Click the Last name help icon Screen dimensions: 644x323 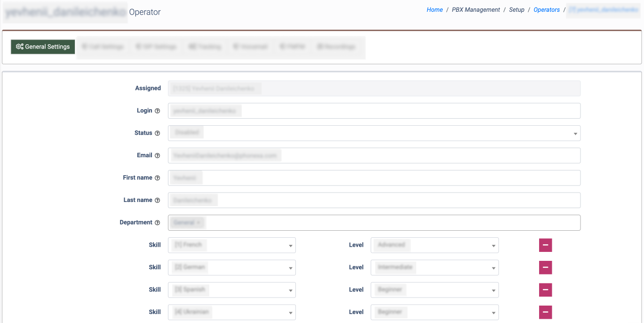click(x=157, y=201)
